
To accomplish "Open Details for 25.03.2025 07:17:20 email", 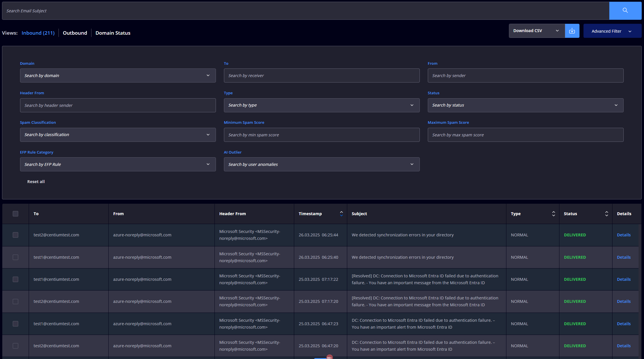I will click(x=624, y=301).
